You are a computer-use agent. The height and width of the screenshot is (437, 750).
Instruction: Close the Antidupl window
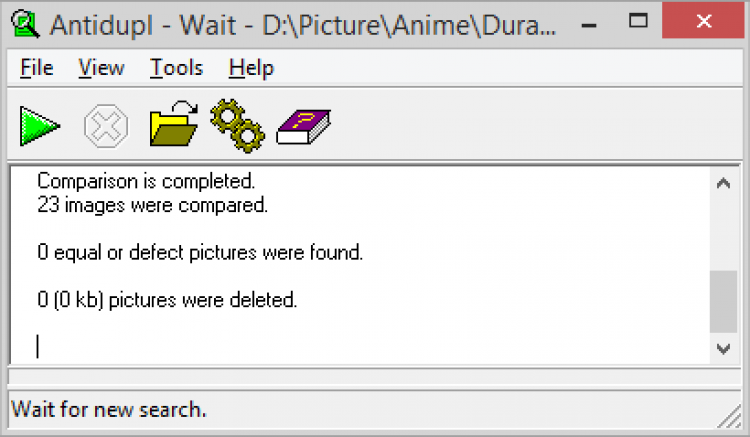[704, 23]
